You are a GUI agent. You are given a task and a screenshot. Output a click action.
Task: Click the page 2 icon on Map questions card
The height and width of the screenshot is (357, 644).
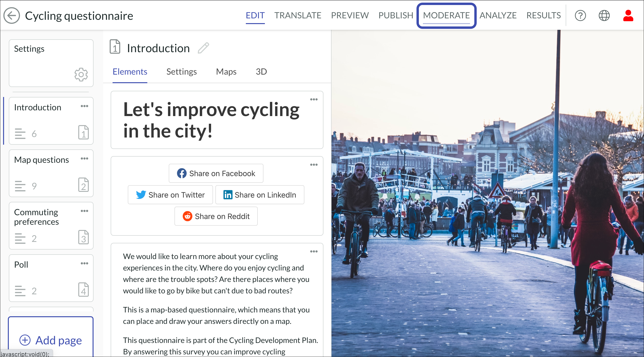click(83, 185)
